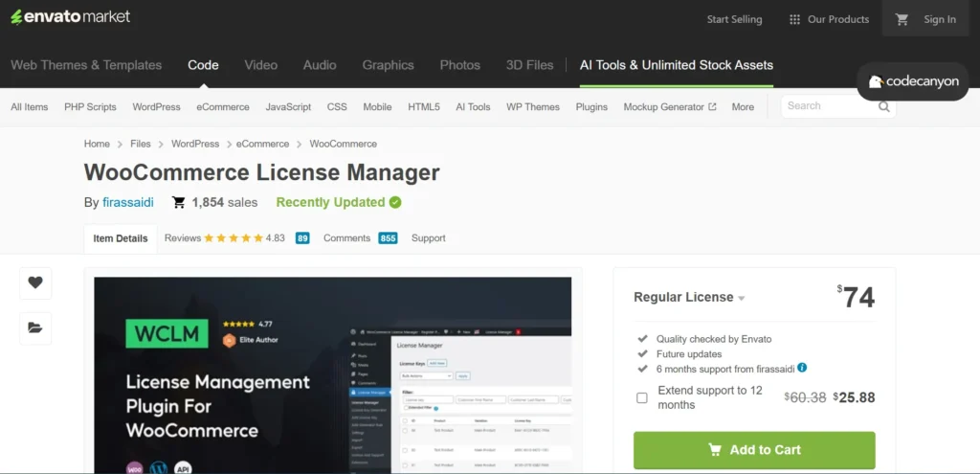Click Sign In link

[x=940, y=19]
